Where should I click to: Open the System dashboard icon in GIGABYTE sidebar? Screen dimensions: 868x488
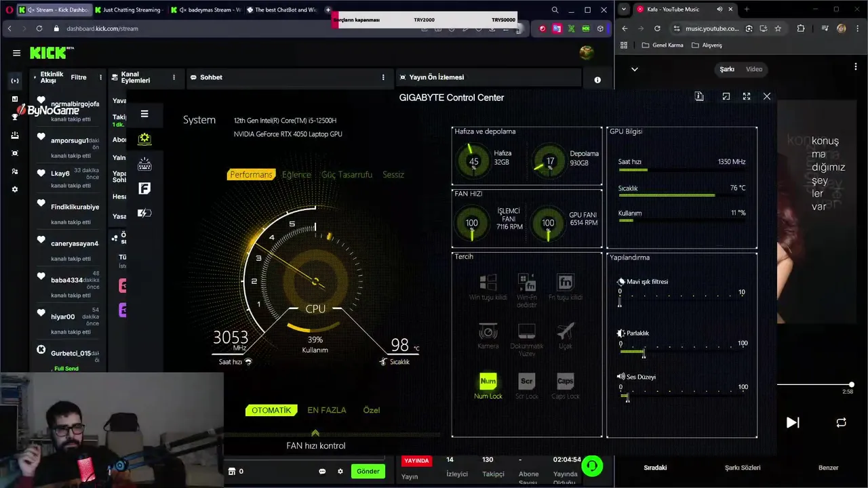coord(144,139)
